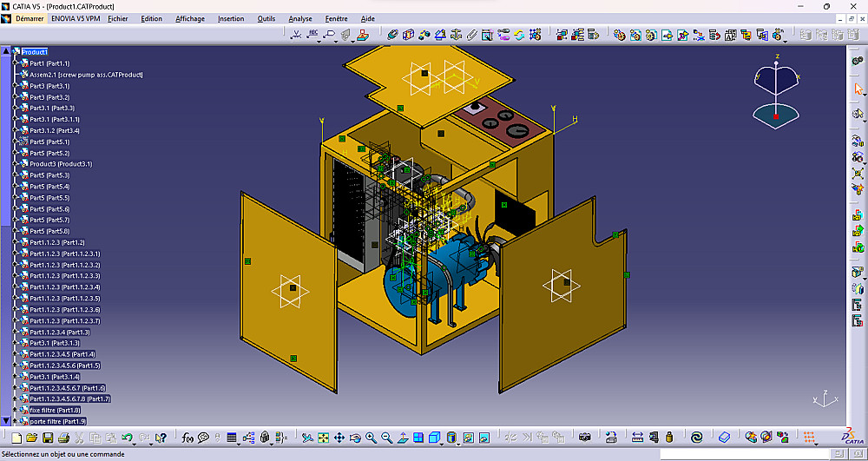
Task: Click the Undo arrow icon
Action: [x=127, y=438]
